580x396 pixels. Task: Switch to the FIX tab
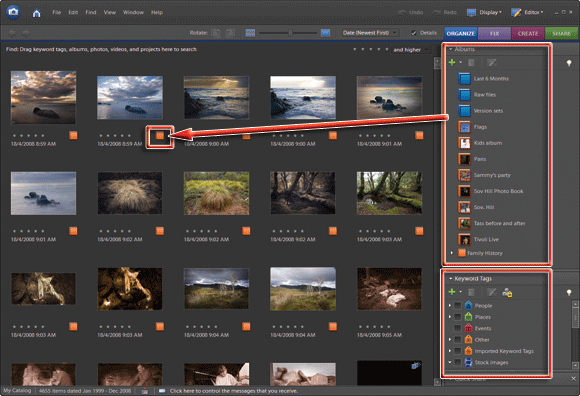pyautogui.click(x=495, y=33)
